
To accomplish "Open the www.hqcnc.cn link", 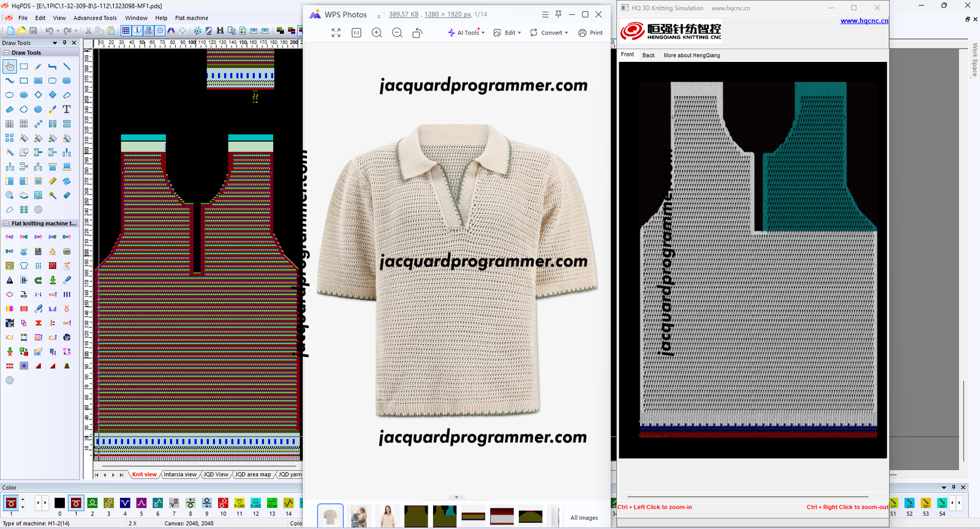I will coord(864,21).
